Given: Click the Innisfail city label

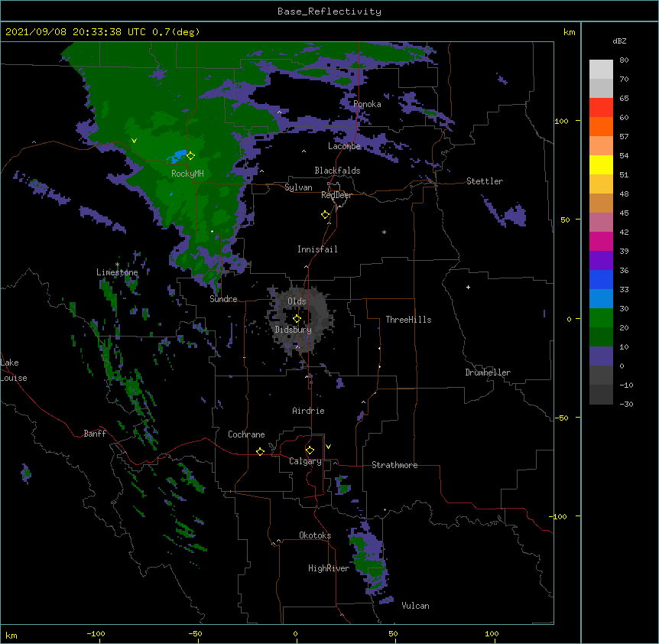Looking at the screenshot, I should tap(317, 249).
